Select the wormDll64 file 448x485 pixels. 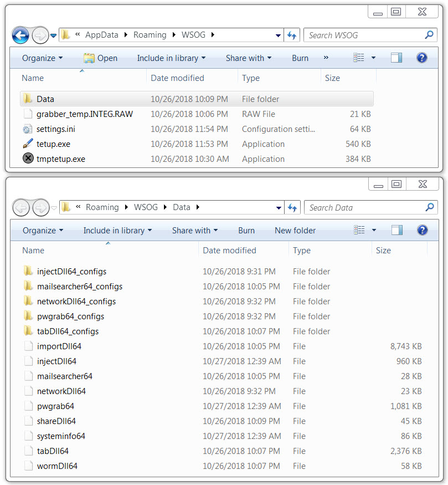pyautogui.click(x=224, y=466)
